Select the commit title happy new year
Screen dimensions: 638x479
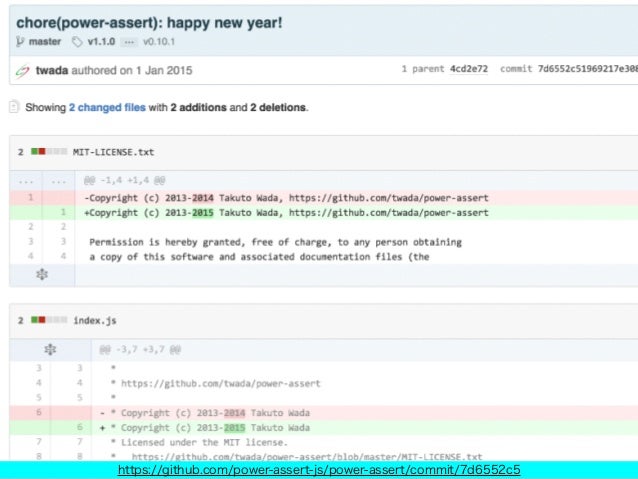coord(149,22)
